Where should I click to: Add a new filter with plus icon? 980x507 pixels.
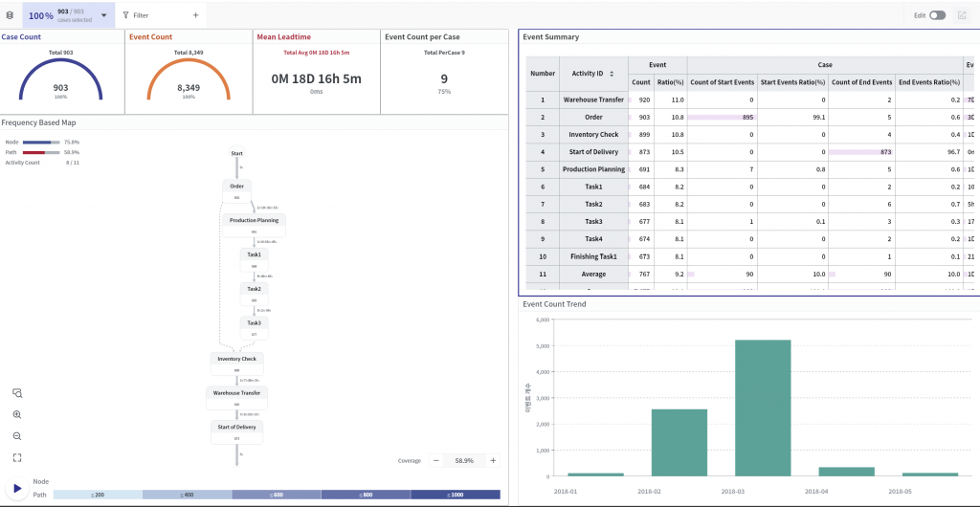pos(195,15)
